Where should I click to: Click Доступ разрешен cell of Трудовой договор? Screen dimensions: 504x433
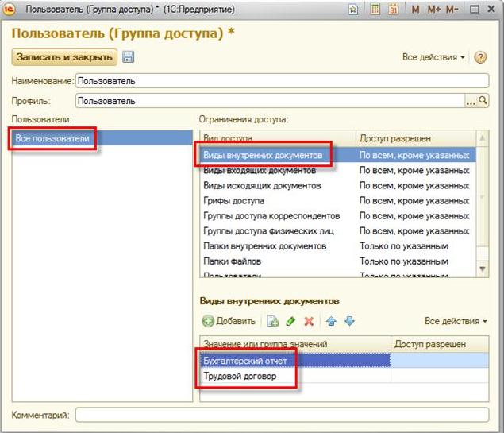click(x=440, y=376)
